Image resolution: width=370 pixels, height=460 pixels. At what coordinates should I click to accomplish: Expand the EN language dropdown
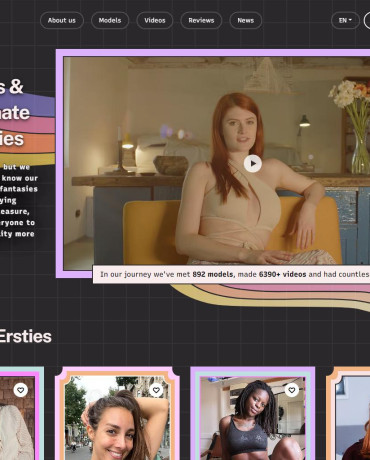tap(345, 20)
